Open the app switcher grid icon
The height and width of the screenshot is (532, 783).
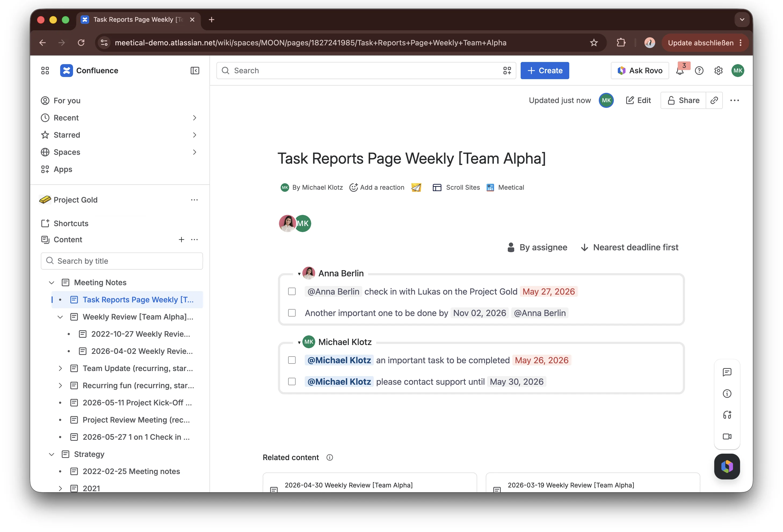pyautogui.click(x=45, y=70)
